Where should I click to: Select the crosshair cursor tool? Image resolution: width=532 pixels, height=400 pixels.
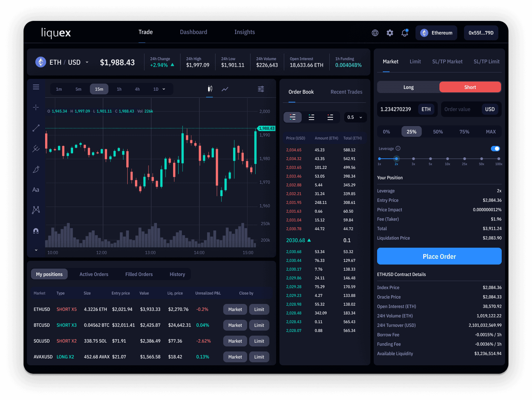coord(36,107)
